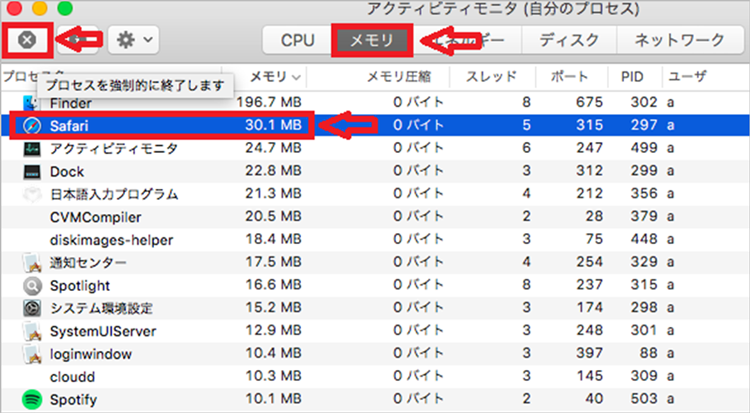750x413 pixels.
Task: Switch to the CPU tab
Action: pyautogui.click(x=297, y=40)
